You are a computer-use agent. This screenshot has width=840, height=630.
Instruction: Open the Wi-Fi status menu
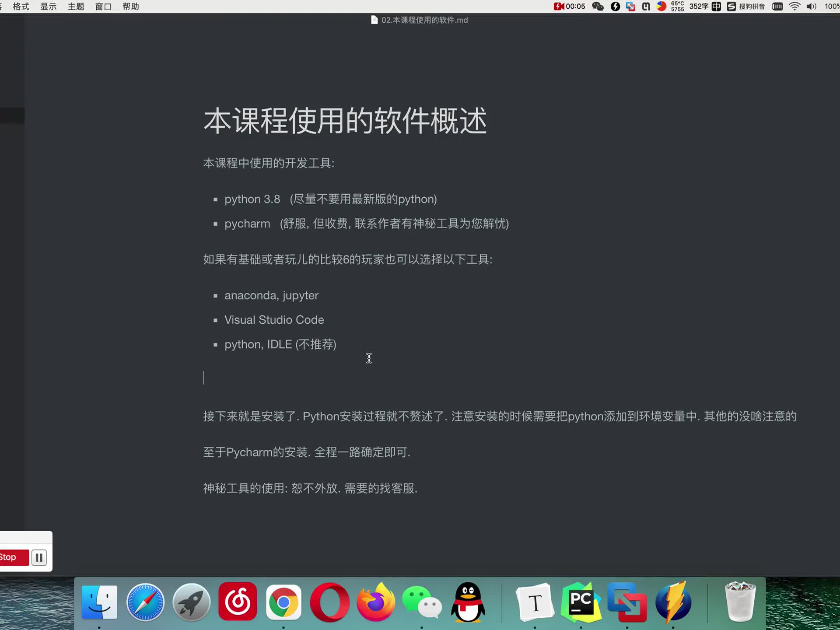794,7
